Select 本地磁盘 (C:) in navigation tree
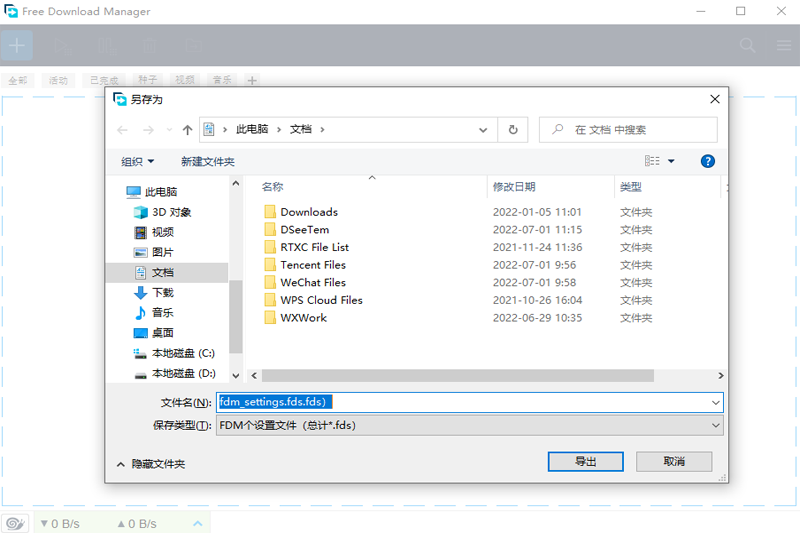This screenshot has width=800, height=533. (174, 353)
